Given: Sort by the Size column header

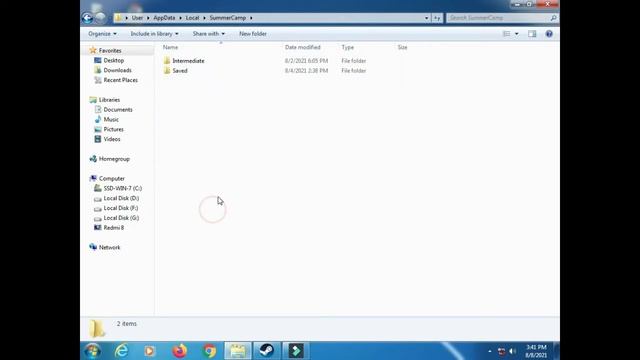Looking at the screenshot, I should point(402,47).
